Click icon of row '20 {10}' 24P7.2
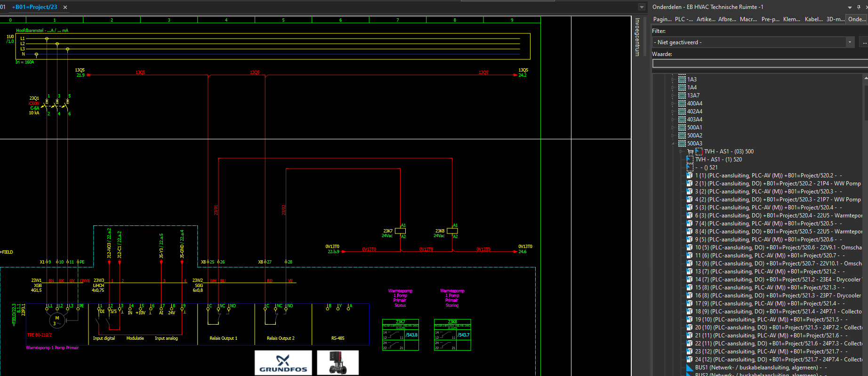The height and width of the screenshot is (376, 868). [690, 328]
